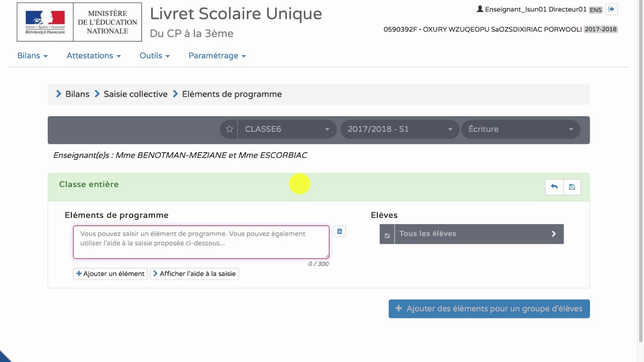The height and width of the screenshot is (362, 644).
Task: Go to Saisie collective breadcrumb link
Action: [x=135, y=94]
